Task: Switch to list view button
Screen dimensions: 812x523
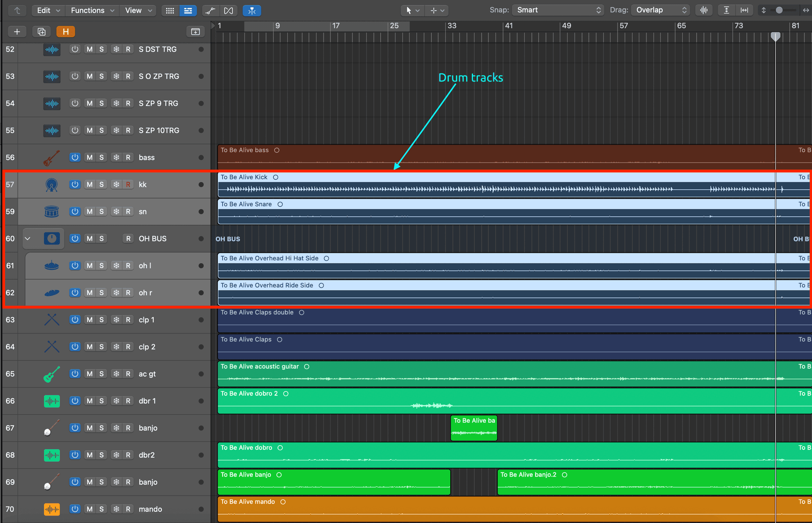Action: click(188, 11)
